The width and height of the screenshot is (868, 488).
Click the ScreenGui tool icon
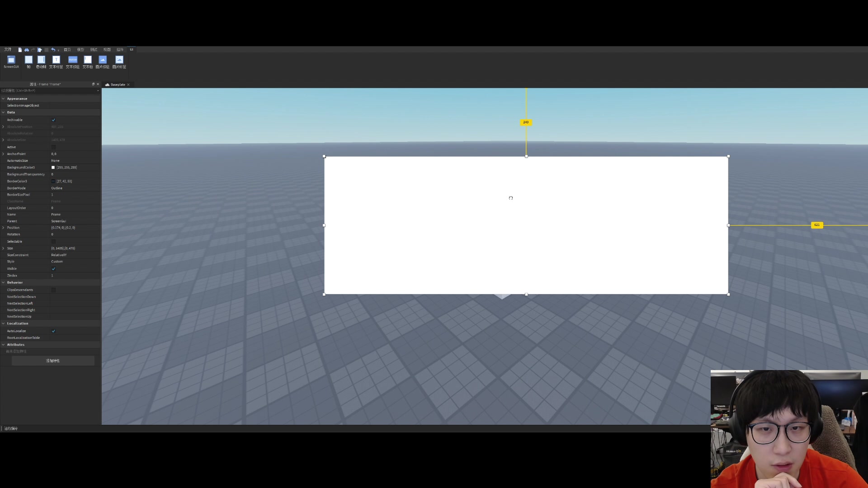11,60
